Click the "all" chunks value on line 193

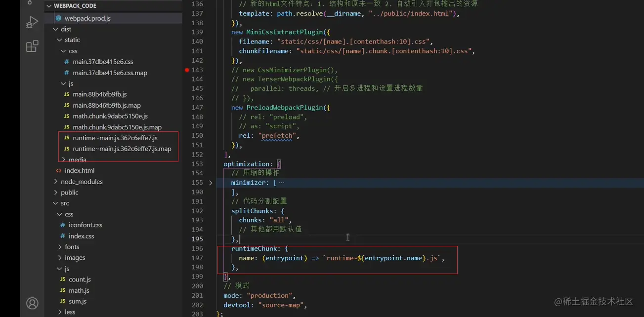coord(279,220)
